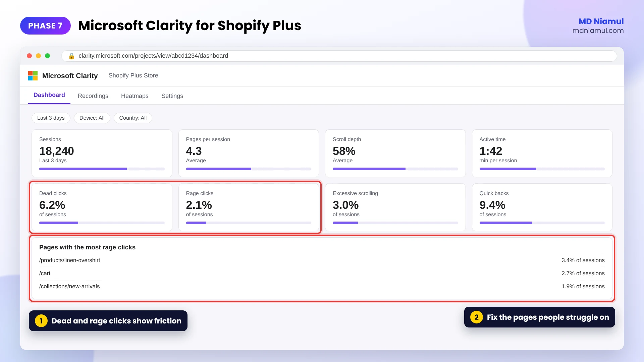Viewport: 644px width, 362px height.
Task: Open the /collections/new-arrivals page row
Action: pyautogui.click(x=322, y=287)
